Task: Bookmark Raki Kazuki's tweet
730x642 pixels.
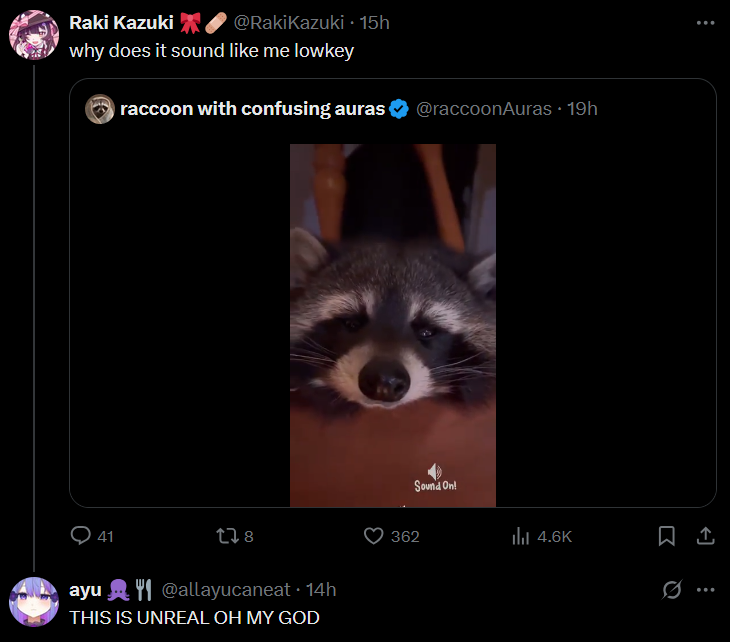Action: 667,536
